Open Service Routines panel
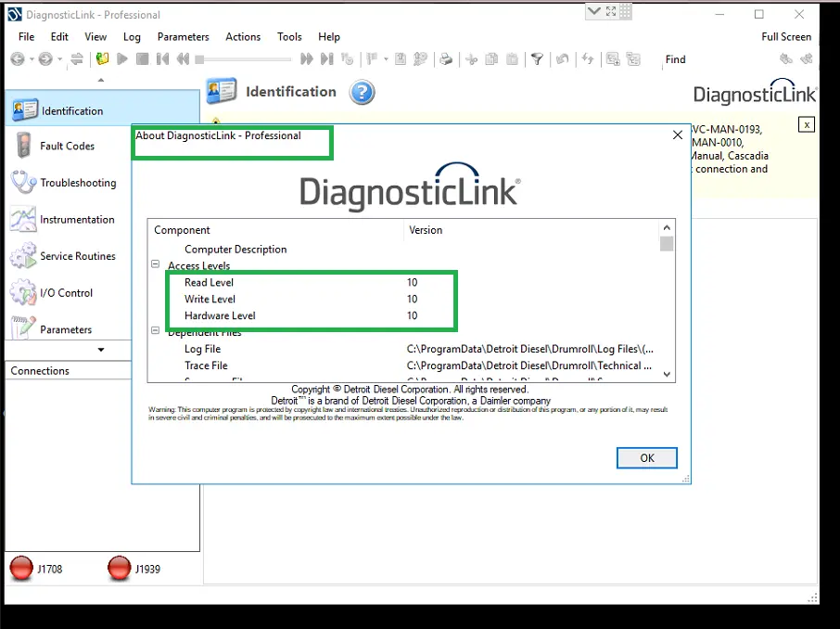 [68, 256]
